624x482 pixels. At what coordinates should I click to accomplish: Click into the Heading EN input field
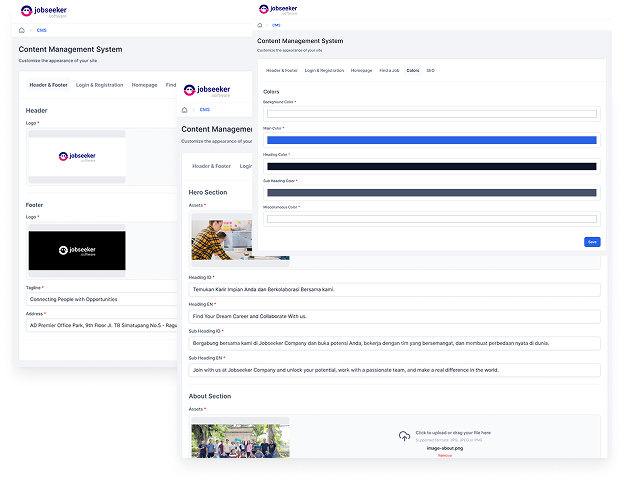[x=394, y=316]
